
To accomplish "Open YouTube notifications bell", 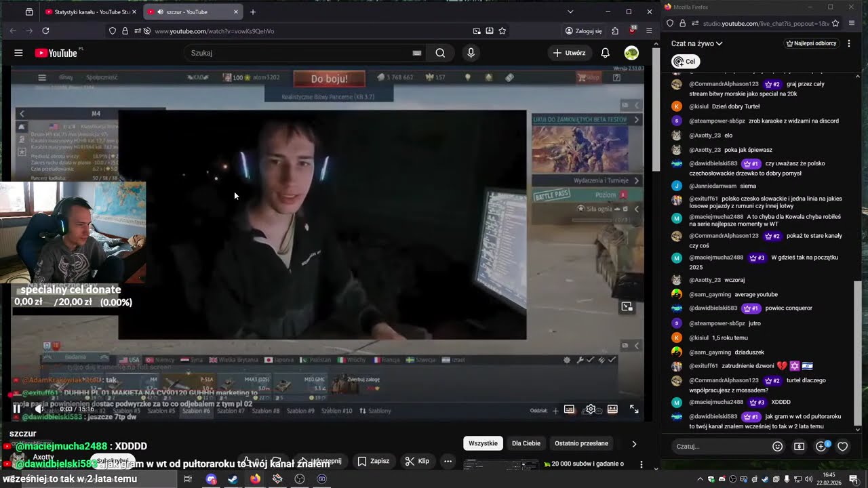I will click(605, 53).
